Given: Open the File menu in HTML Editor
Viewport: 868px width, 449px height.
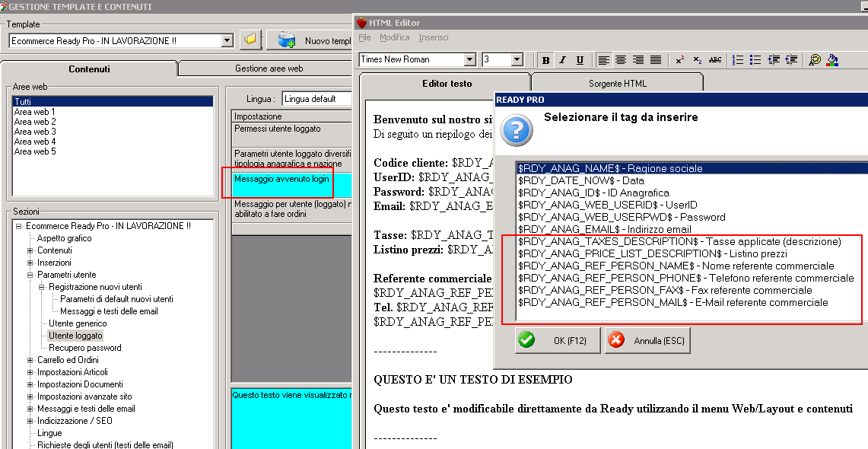Looking at the screenshot, I should point(364,37).
